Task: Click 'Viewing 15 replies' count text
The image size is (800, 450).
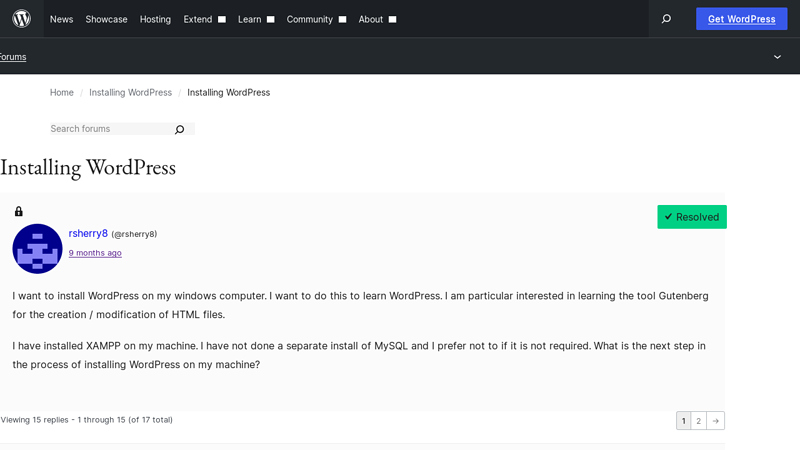Action: pos(87,420)
